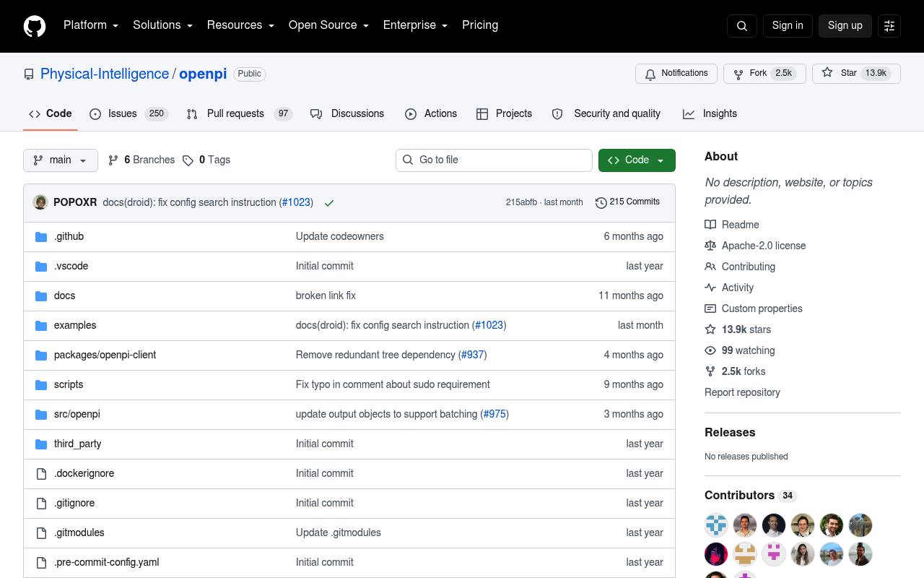Click the Sign up button
The width and height of the screenshot is (924, 578).
tap(845, 25)
